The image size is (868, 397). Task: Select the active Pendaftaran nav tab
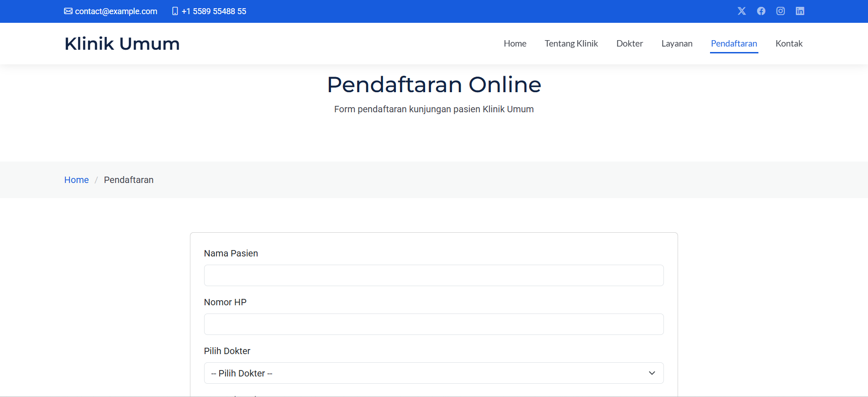coord(734,43)
